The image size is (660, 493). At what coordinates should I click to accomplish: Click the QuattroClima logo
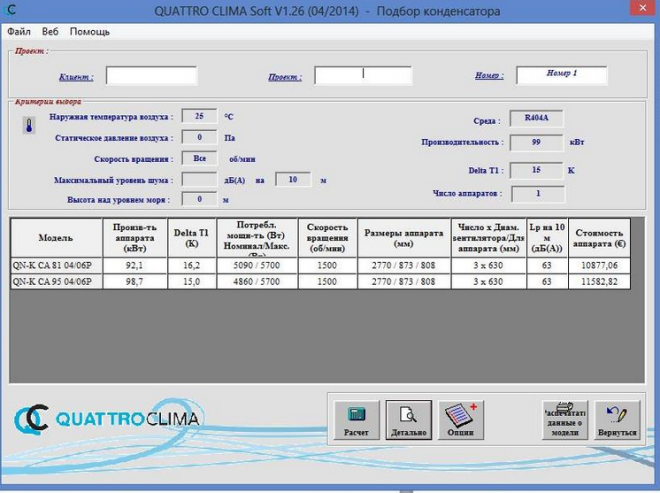pos(108,418)
